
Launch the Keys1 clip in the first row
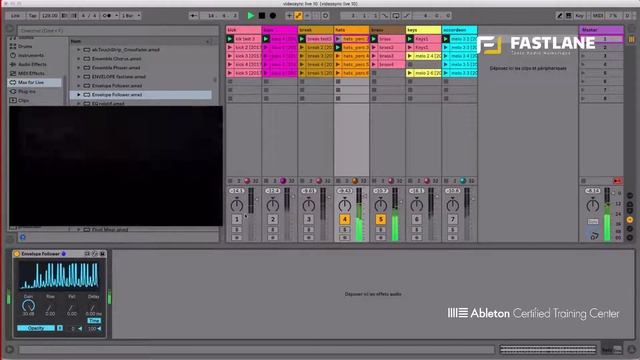[x=410, y=39]
